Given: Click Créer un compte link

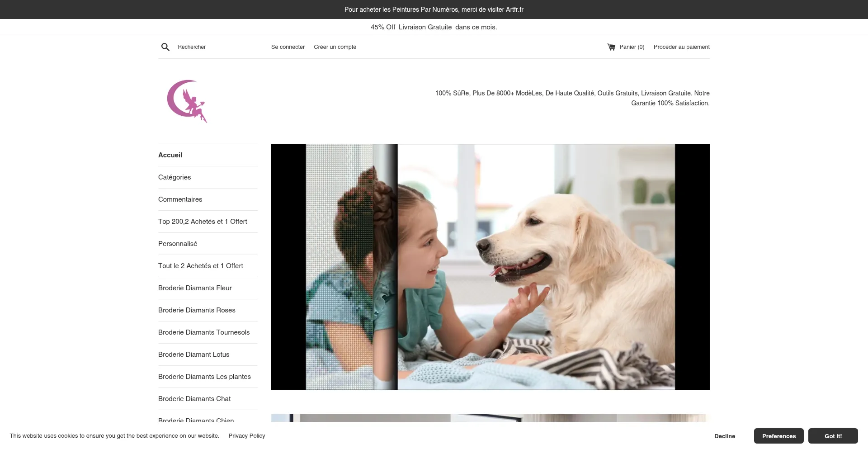Looking at the screenshot, I should (x=335, y=47).
